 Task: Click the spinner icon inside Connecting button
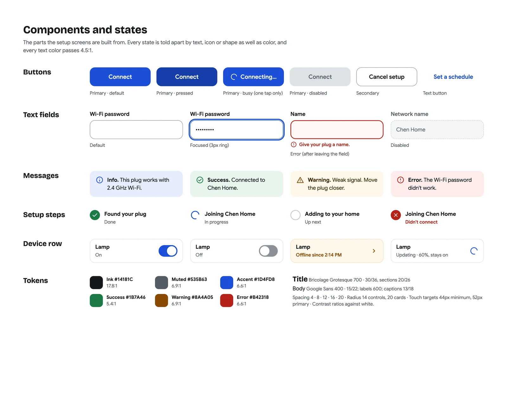click(x=234, y=77)
